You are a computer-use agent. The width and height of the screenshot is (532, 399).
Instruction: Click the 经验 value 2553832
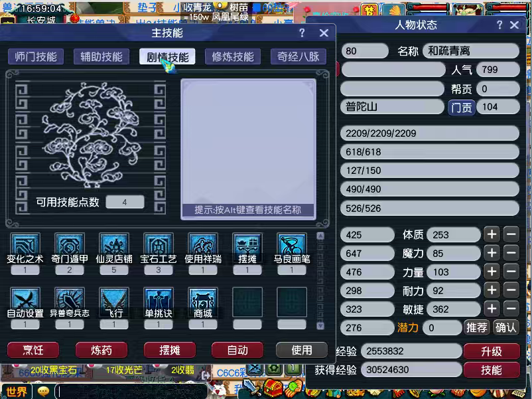pyautogui.click(x=411, y=351)
